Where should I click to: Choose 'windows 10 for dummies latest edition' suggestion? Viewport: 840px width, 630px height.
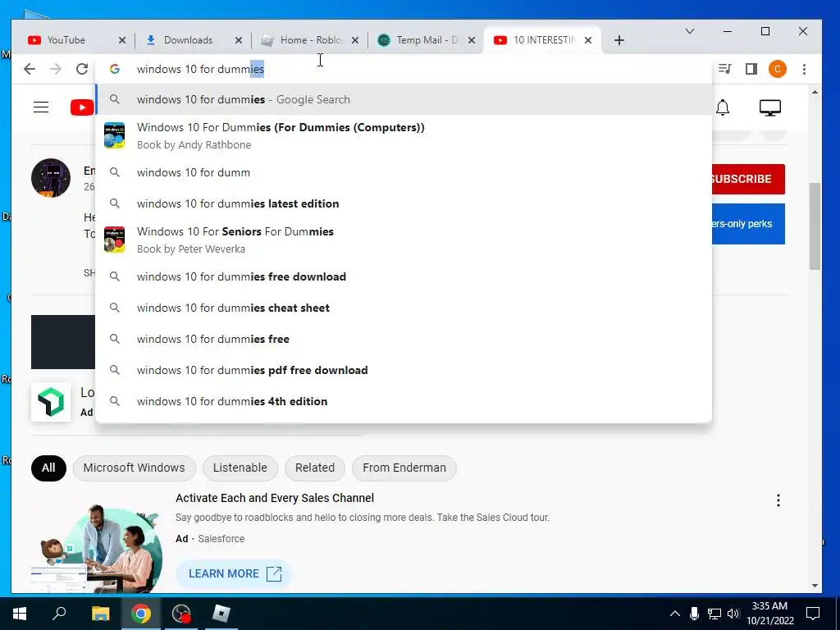coord(404,203)
